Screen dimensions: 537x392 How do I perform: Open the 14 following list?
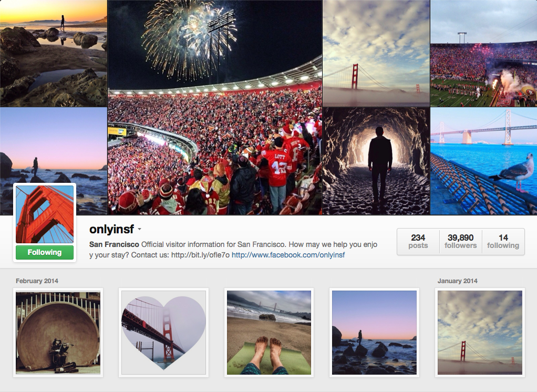click(x=503, y=241)
